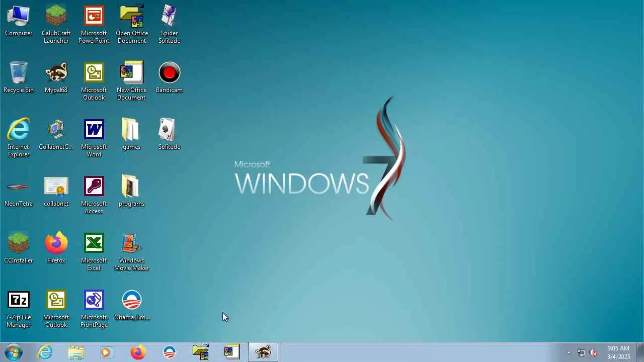
Task: Click the Show Desktop button strip
Action: (640, 352)
